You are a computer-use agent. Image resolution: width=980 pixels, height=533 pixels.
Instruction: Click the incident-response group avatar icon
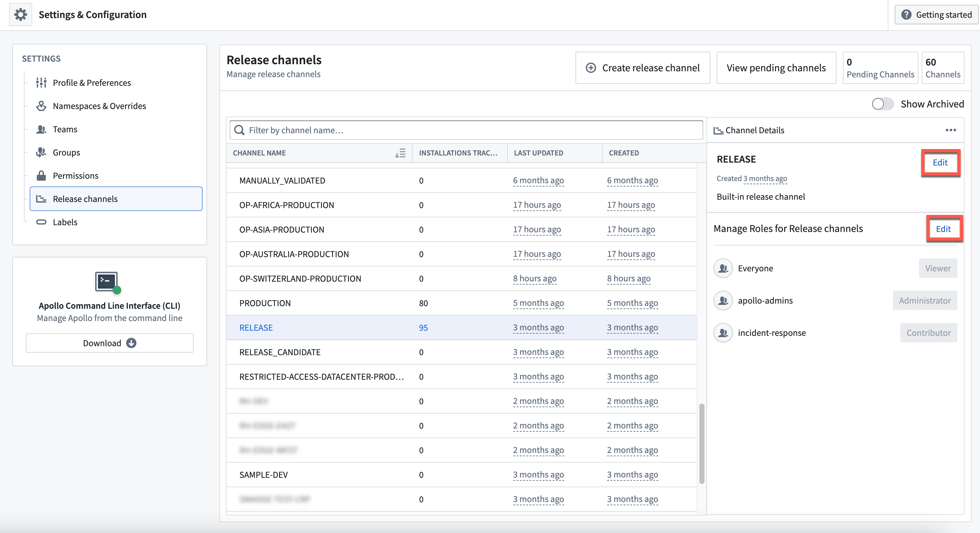click(x=723, y=333)
